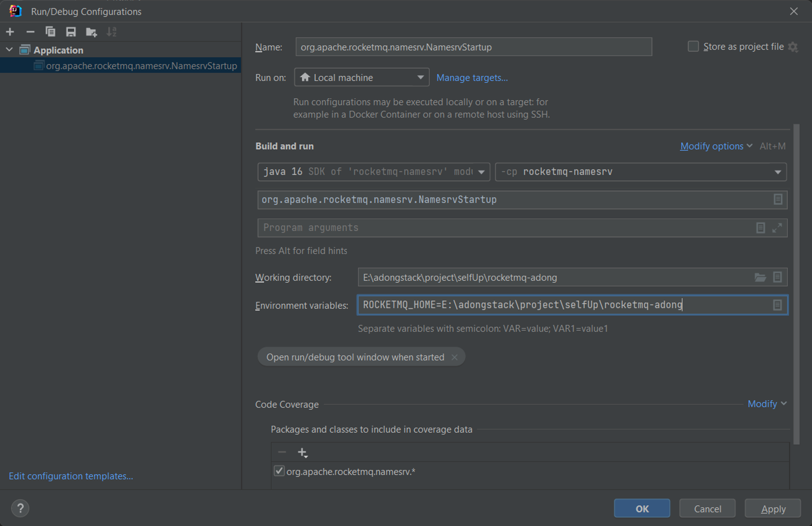Click the Packages and classes to include label

point(371,429)
